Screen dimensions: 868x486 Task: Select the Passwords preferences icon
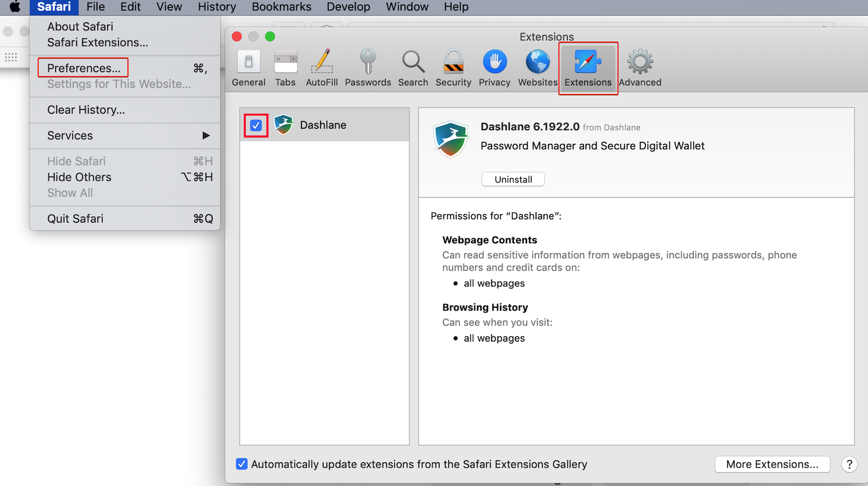click(368, 66)
